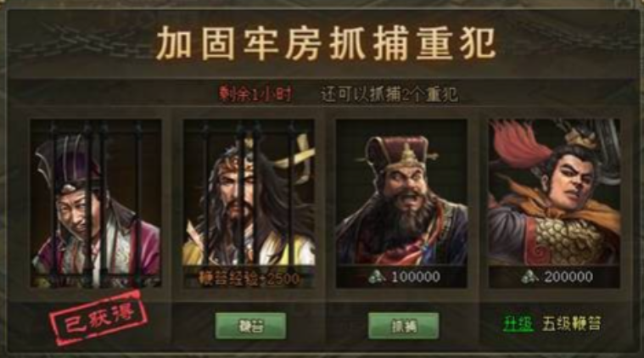Select the caged purple-robed prisoner portrait
This screenshot has width=644, height=358.
[x=96, y=204]
